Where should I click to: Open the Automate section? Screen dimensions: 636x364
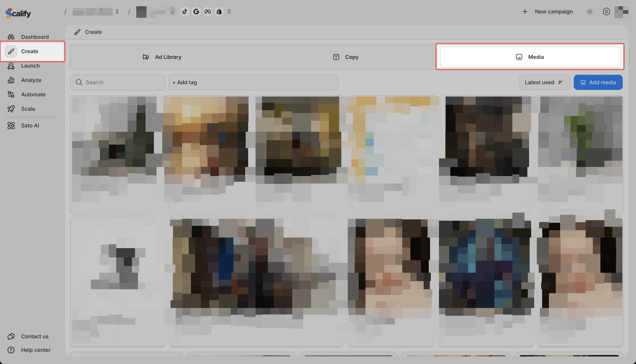click(33, 94)
